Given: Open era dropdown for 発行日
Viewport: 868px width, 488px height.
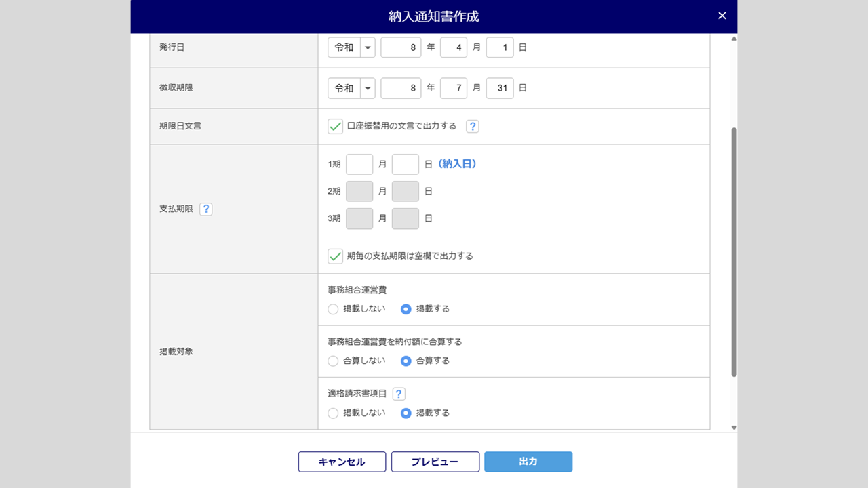Looking at the screenshot, I should click(x=368, y=48).
